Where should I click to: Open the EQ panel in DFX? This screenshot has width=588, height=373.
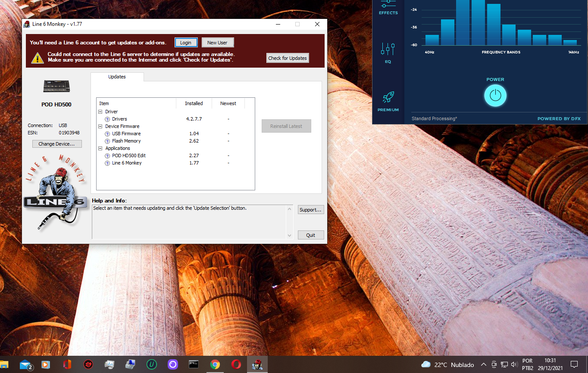(388, 53)
